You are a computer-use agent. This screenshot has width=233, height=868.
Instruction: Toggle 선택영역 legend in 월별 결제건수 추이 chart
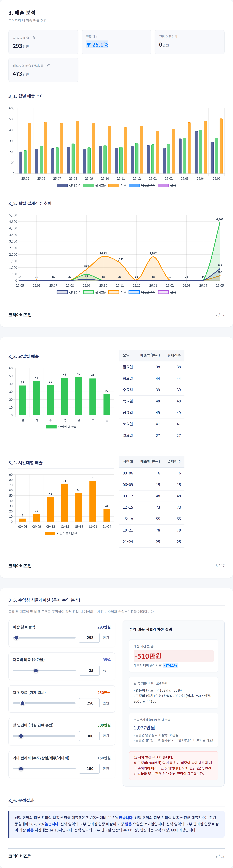click(69, 292)
